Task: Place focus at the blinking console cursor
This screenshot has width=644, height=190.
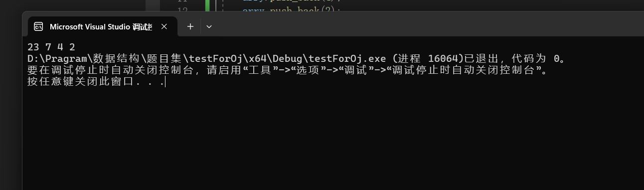Action: tap(165, 82)
